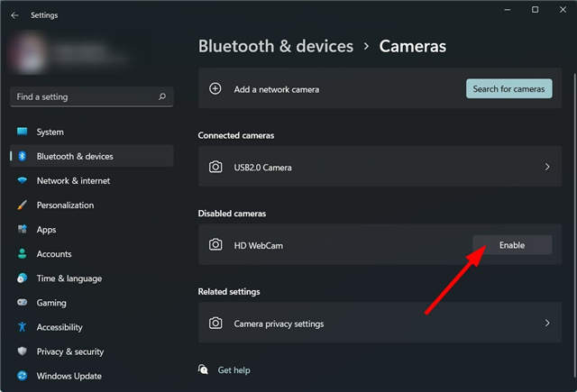Image resolution: width=577 pixels, height=392 pixels.
Task: Click the USB2.0 Camera camera icon
Action: click(x=215, y=167)
